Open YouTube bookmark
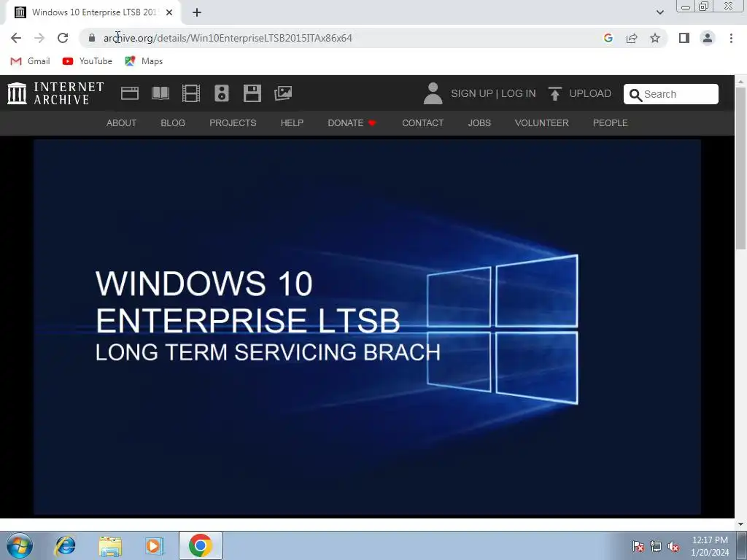This screenshot has width=747, height=560. (88, 61)
